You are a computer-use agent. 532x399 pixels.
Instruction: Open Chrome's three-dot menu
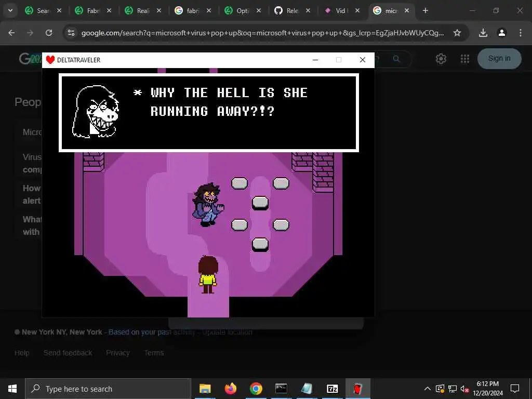pyautogui.click(x=521, y=33)
